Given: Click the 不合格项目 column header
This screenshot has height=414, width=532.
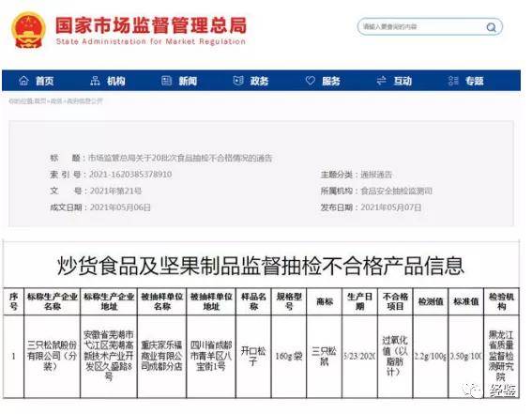Looking at the screenshot, I should click(x=395, y=301).
